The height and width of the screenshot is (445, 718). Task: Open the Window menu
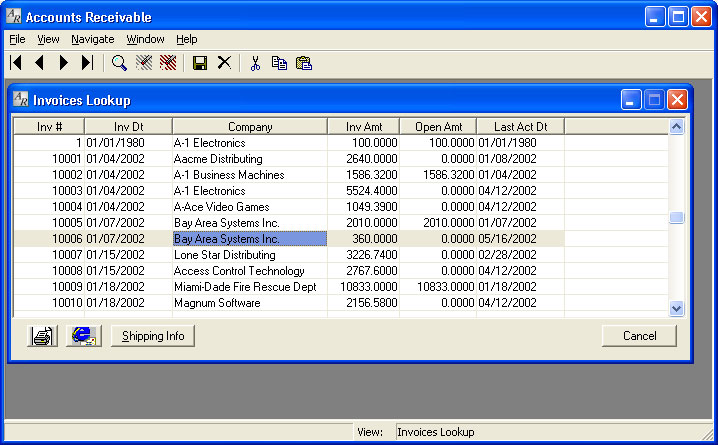(145, 39)
